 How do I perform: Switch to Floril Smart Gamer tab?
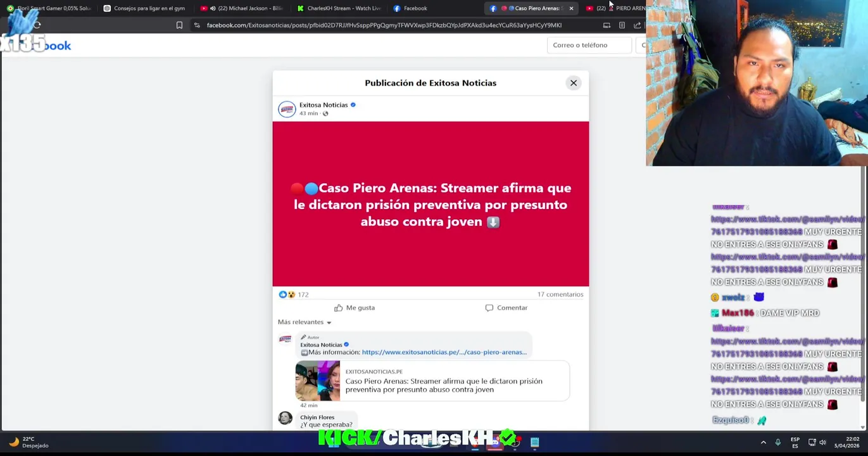pos(49,8)
